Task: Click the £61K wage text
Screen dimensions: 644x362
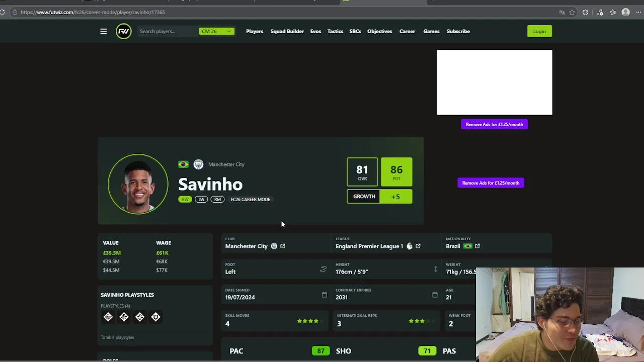Action: [162, 253]
